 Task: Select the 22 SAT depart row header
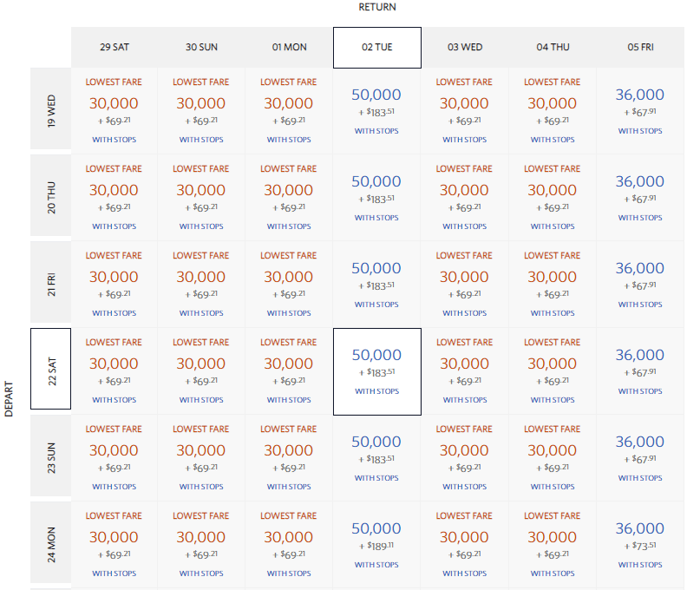[51, 369]
